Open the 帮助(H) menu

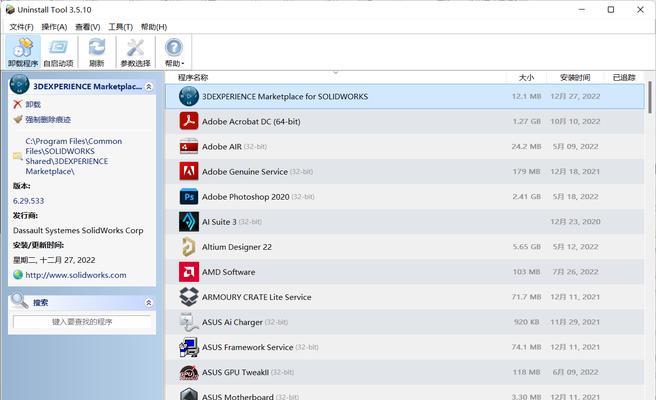tap(154, 27)
